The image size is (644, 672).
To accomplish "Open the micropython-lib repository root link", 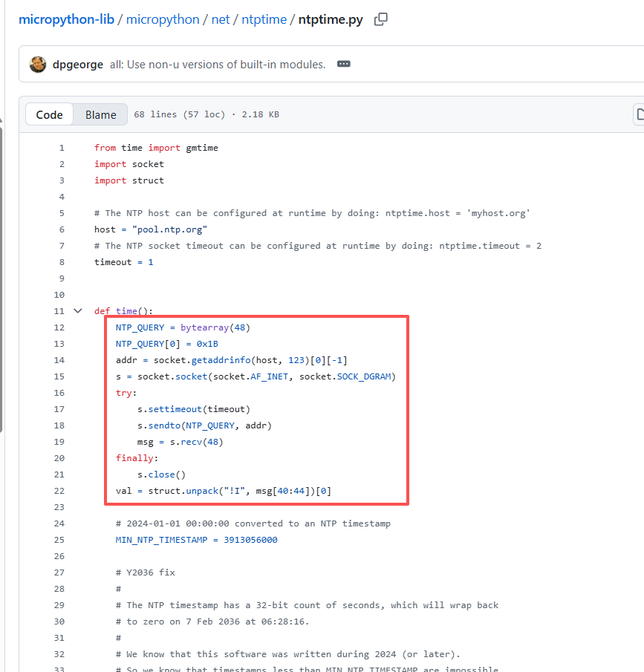I will point(66,19).
